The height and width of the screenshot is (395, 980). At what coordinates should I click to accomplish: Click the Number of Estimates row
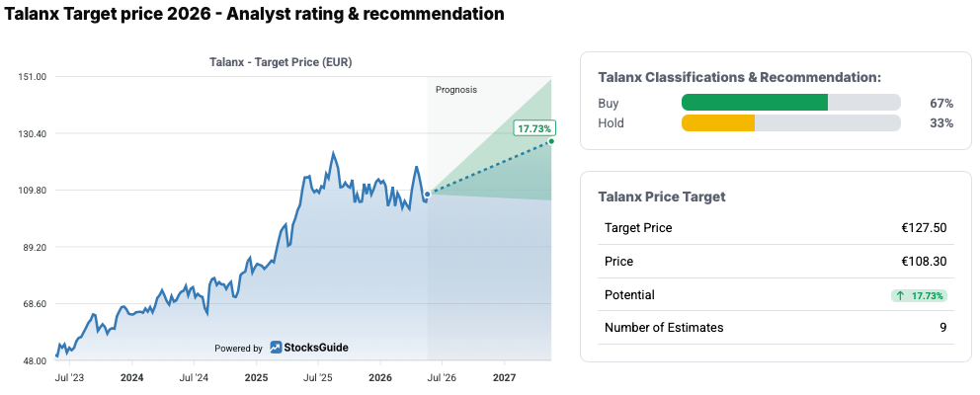click(x=776, y=328)
